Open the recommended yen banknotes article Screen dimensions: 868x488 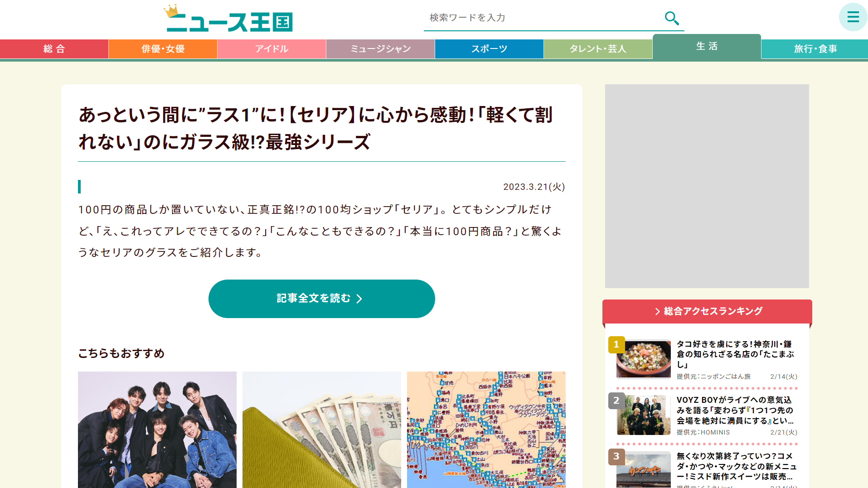click(x=322, y=430)
